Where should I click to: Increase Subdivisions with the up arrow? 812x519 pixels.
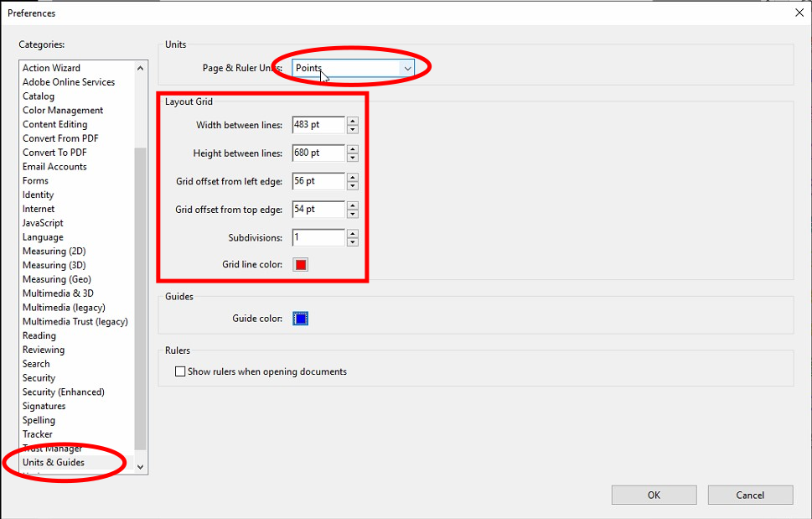click(x=352, y=233)
